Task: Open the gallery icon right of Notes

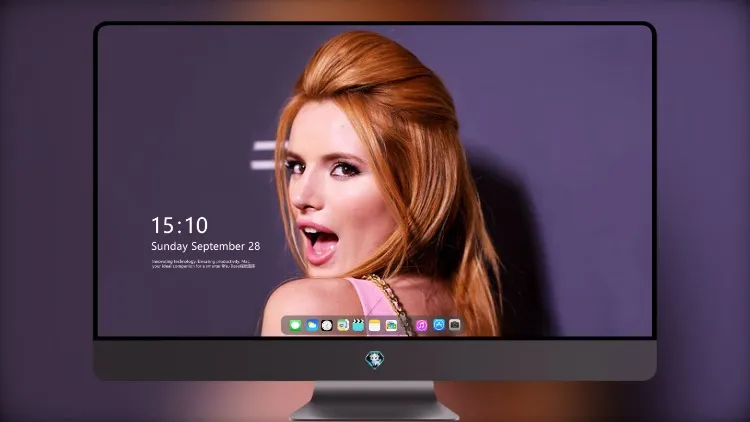Action: pyautogui.click(x=391, y=325)
